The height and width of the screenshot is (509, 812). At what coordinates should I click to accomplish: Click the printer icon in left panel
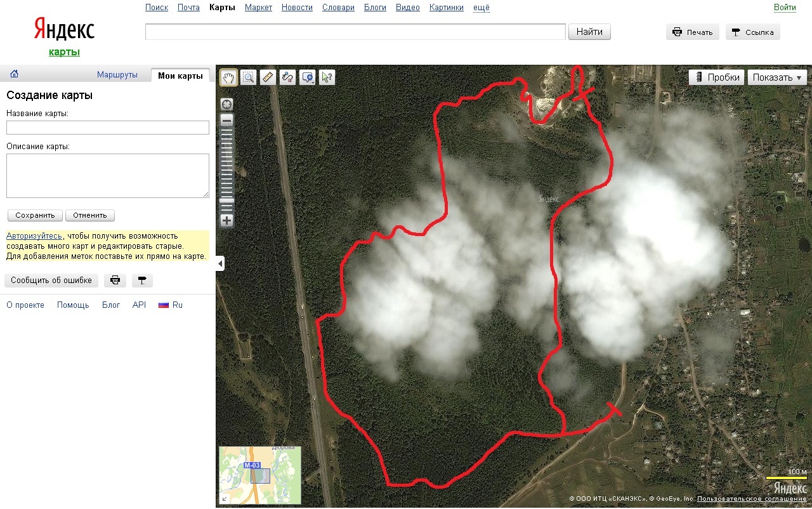115,280
